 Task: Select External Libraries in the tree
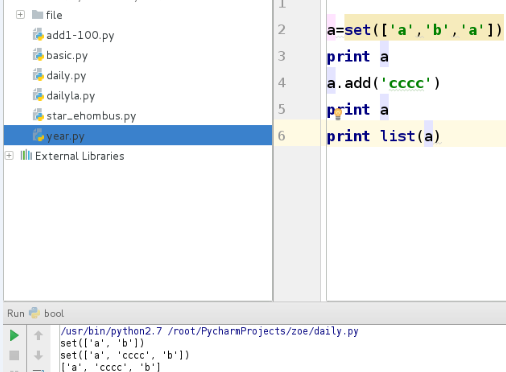(80, 156)
